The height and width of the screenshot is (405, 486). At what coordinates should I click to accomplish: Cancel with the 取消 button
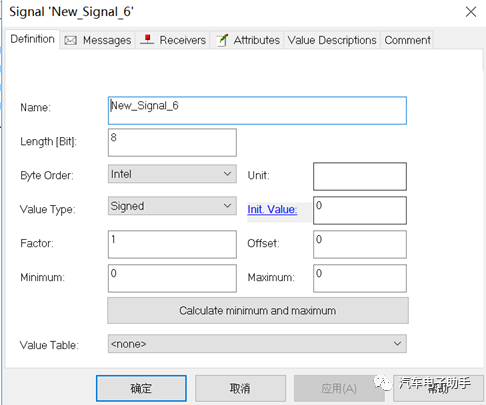pos(240,388)
